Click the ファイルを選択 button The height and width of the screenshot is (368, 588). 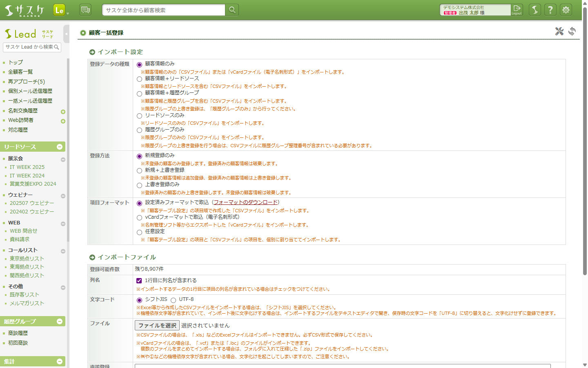coord(157,325)
